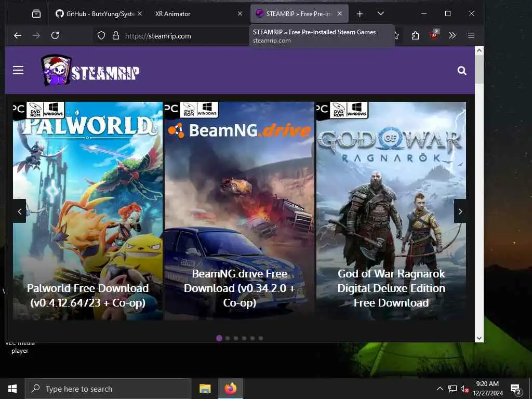This screenshot has width=532, height=399.
Task: Open File Explorer from the taskbar
Action: point(205,389)
